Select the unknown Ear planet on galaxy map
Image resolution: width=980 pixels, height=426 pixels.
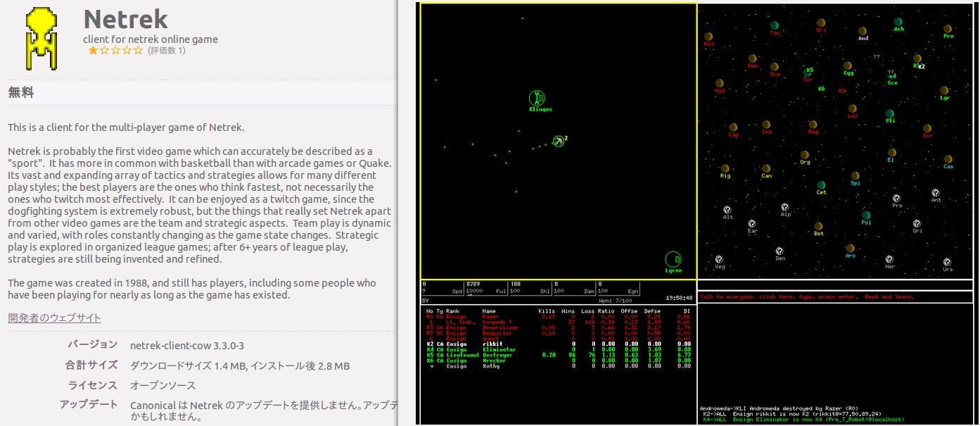pyautogui.click(x=752, y=223)
